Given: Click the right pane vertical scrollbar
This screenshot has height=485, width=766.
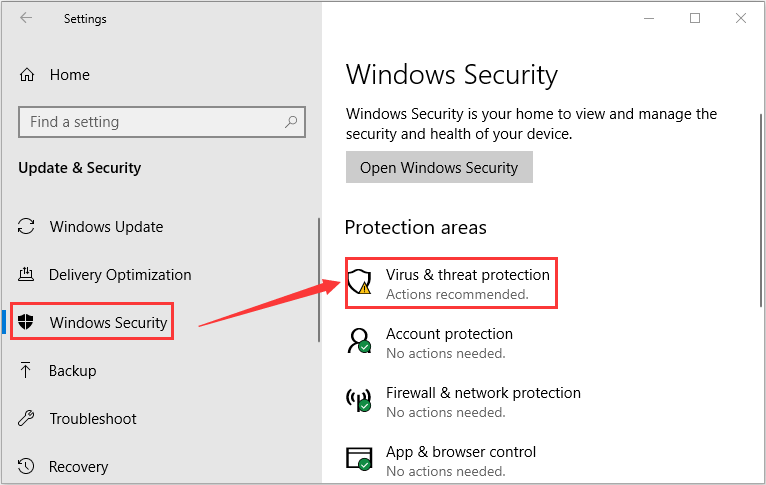Looking at the screenshot, I should click(761, 210).
